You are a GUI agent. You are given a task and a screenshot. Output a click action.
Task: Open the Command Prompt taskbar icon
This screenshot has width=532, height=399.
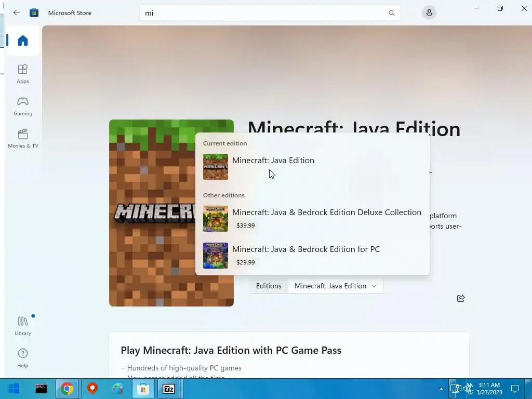click(41, 389)
